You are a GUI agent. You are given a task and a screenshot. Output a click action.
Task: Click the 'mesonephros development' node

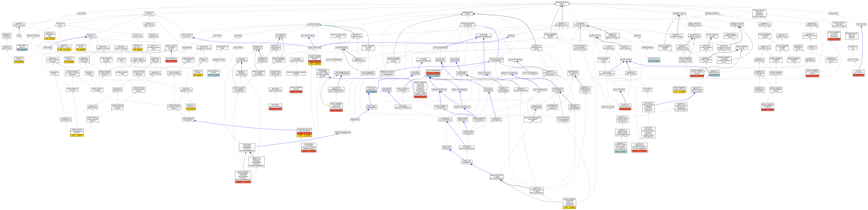[x=386, y=90]
